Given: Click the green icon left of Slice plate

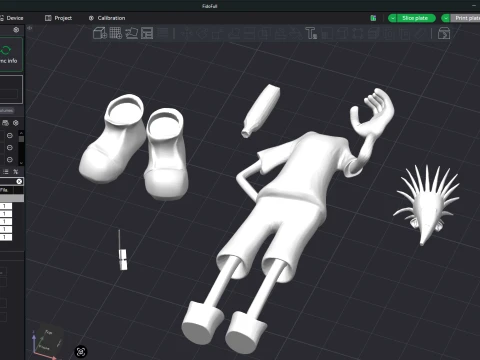Looking at the screenshot, I should 373,18.
